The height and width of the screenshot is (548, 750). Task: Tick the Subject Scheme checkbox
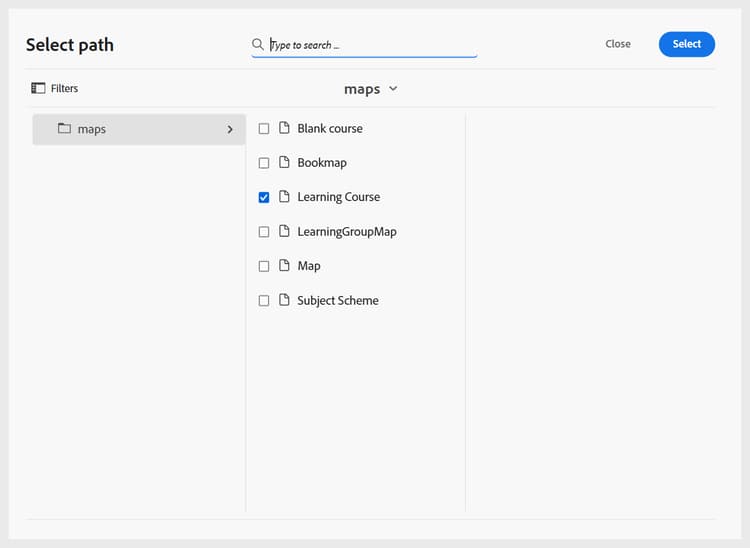pyautogui.click(x=264, y=300)
